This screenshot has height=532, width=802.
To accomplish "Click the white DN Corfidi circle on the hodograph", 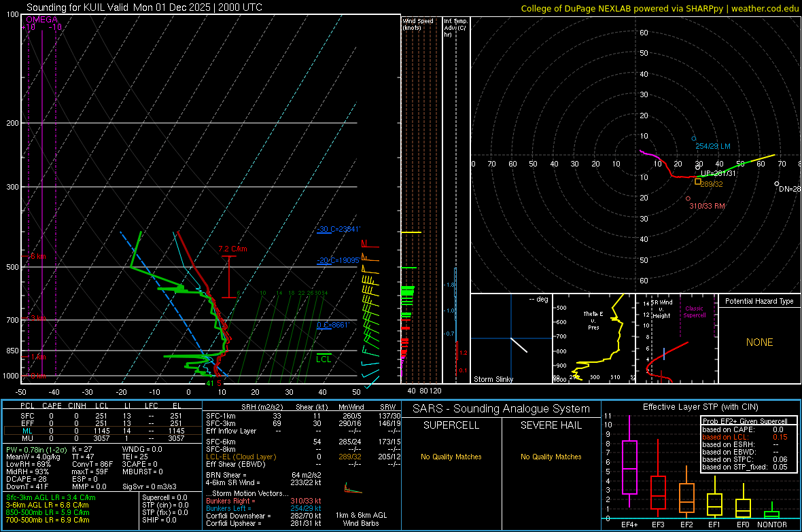I will click(777, 183).
